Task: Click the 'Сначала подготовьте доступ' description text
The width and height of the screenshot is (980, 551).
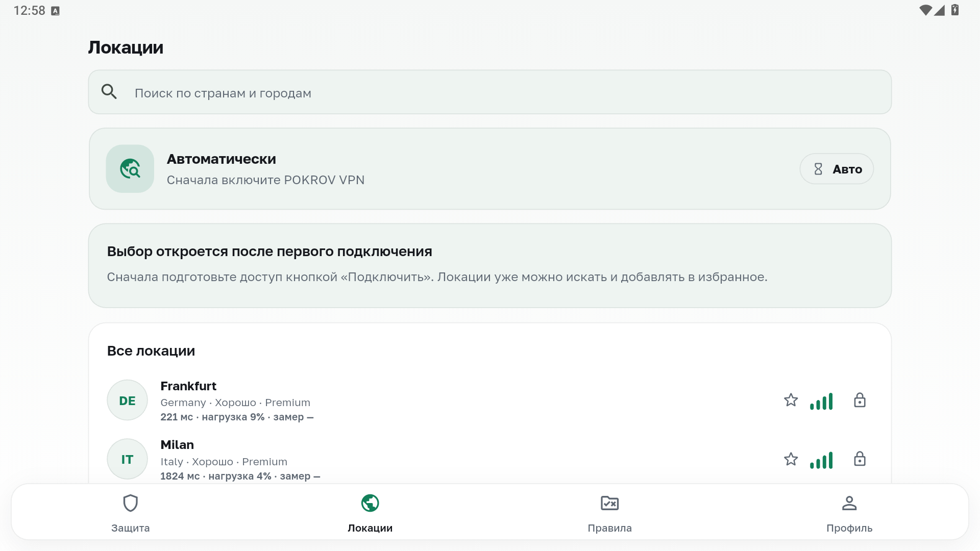Action: click(437, 277)
